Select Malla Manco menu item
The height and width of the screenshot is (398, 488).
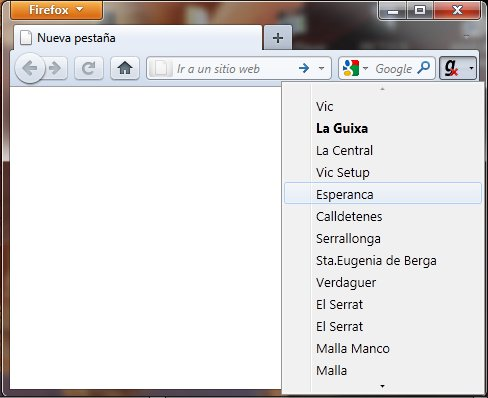click(x=383, y=349)
